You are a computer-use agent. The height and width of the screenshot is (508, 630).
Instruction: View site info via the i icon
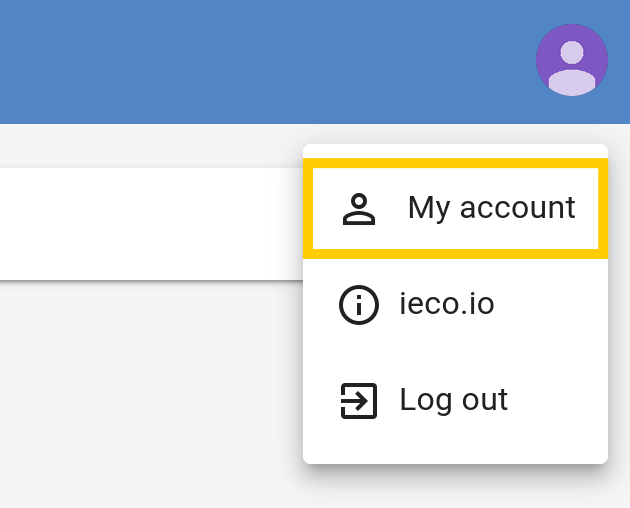(x=359, y=305)
